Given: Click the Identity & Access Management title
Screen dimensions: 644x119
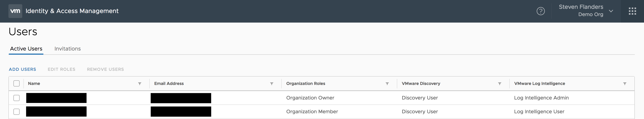Looking at the screenshot, I should pos(72,11).
